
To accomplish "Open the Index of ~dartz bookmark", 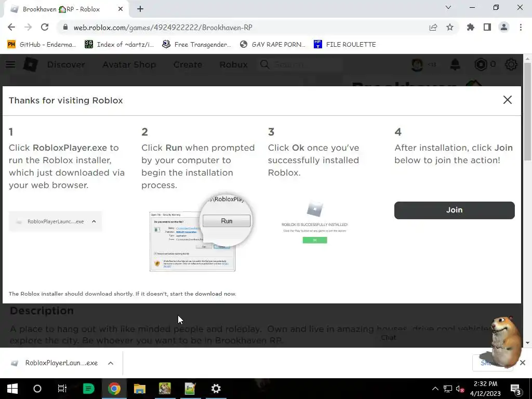I will click(119, 45).
